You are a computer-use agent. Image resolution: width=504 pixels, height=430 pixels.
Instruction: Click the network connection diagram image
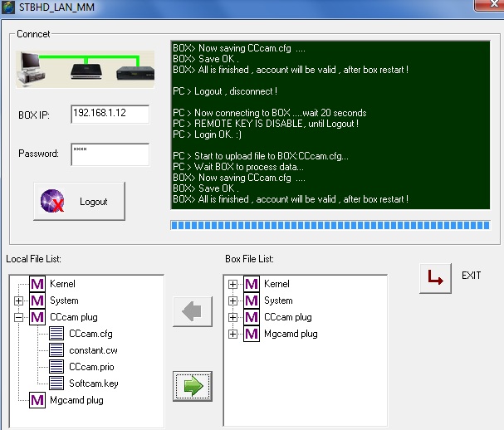click(x=86, y=69)
